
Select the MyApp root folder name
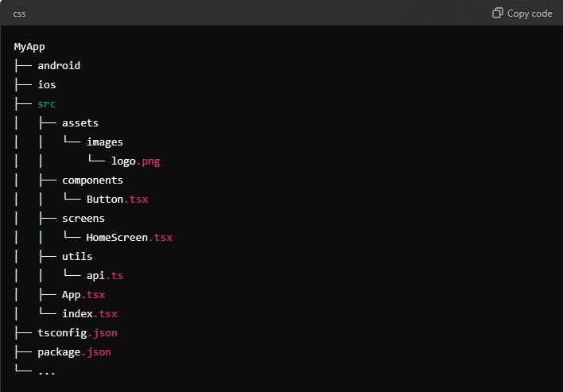click(x=29, y=47)
